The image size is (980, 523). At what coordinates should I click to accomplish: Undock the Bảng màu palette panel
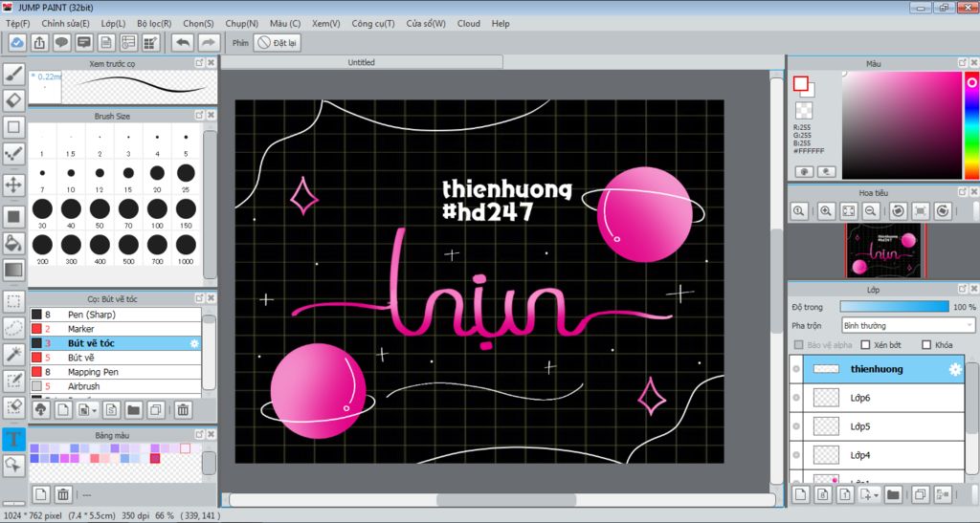tap(199, 434)
